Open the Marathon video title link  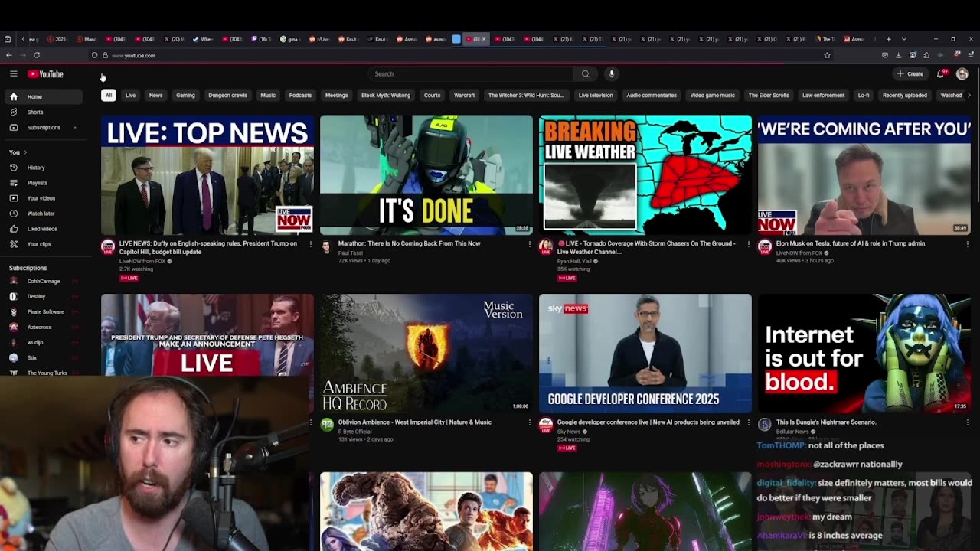[410, 244]
